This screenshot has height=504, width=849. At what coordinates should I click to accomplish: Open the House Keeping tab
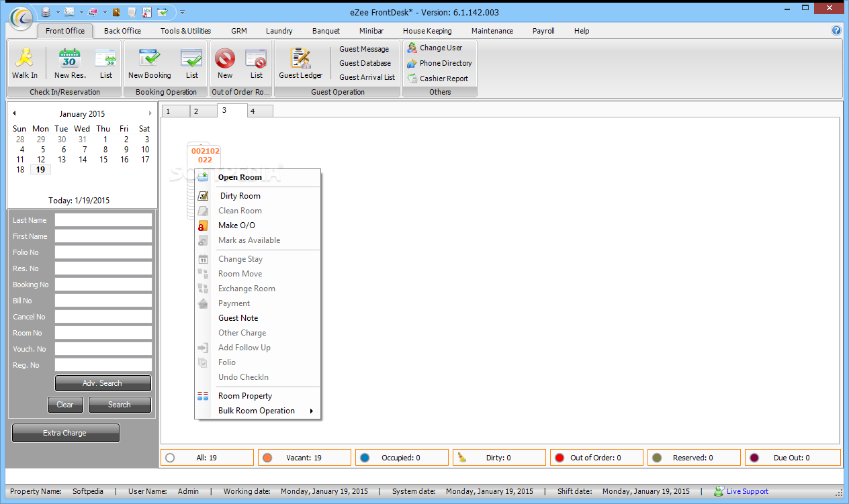click(427, 31)
